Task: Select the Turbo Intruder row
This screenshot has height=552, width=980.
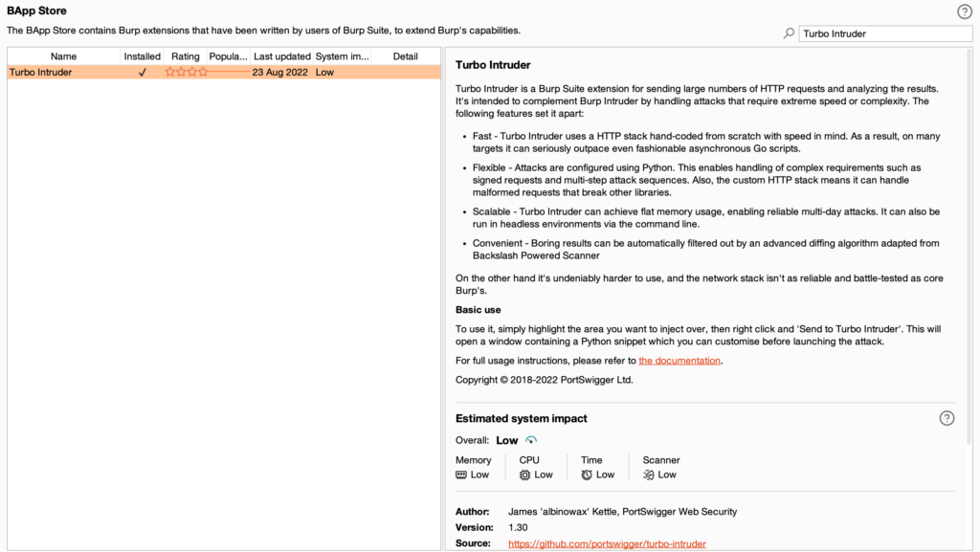Action: [224, 73]
